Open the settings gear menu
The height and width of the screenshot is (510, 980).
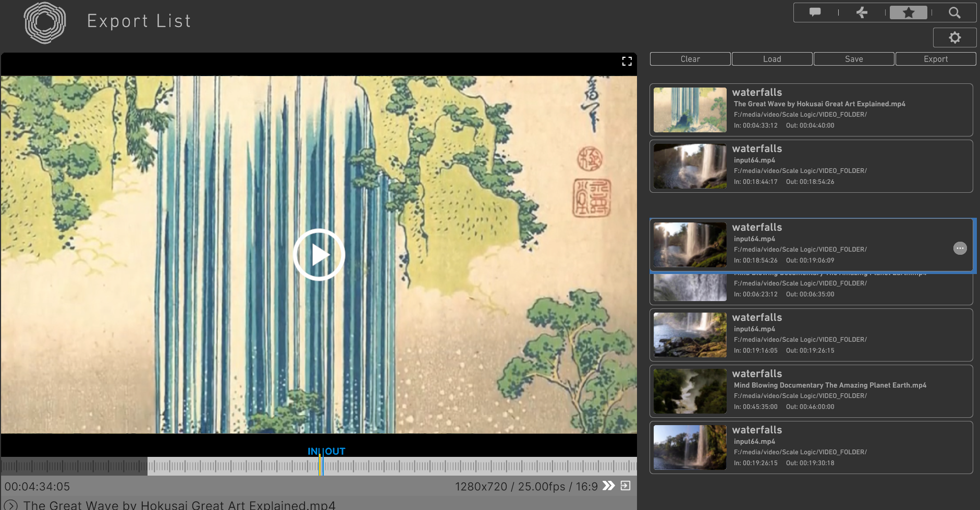point(954,38)
